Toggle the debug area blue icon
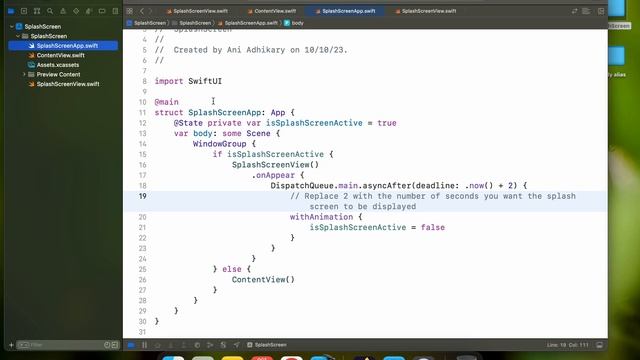The height and width of the screenshot is (360, 640). tap(131, 345)
